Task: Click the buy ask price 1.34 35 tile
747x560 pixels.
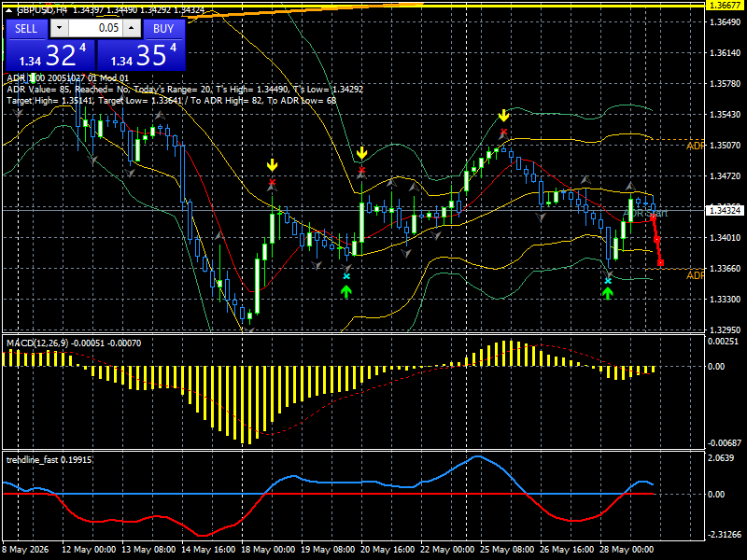Action: 142,55
